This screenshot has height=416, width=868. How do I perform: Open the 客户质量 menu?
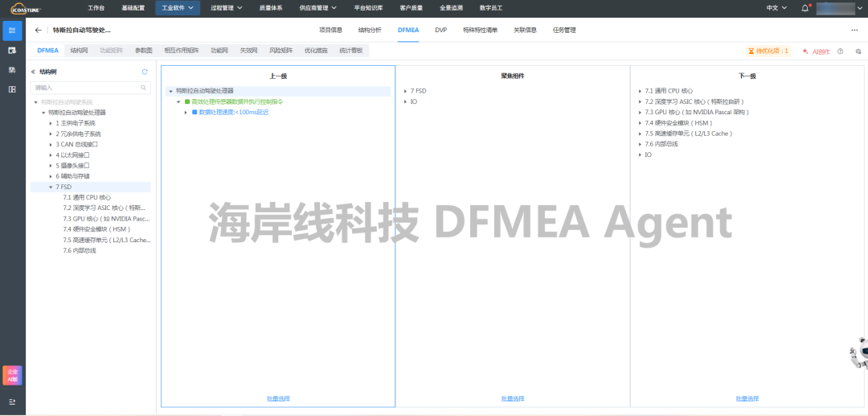(411, 8)
